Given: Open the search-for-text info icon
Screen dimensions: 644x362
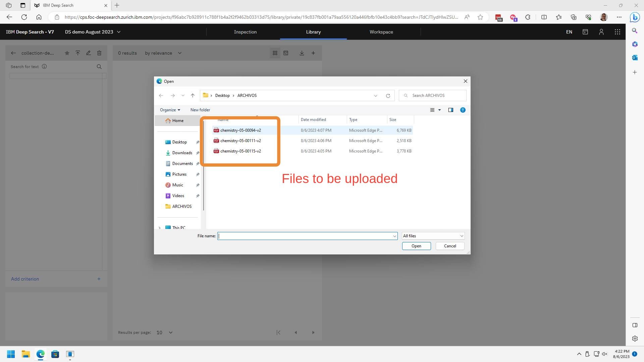Looking at the screenshot, I should (44, 66).
